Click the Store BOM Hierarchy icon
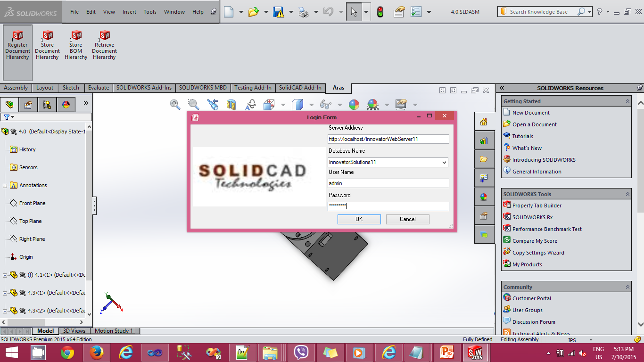644x362 pixels. point(76,36)
